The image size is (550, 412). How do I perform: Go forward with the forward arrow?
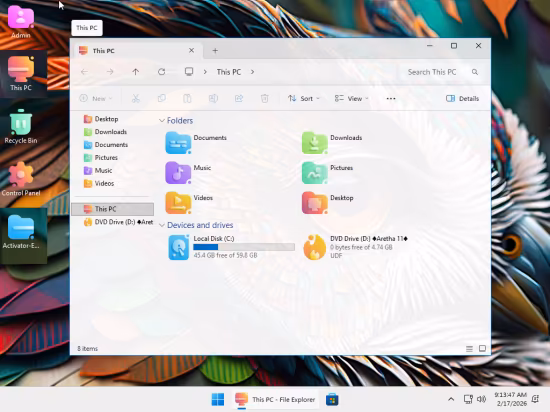tap(110, 72)
